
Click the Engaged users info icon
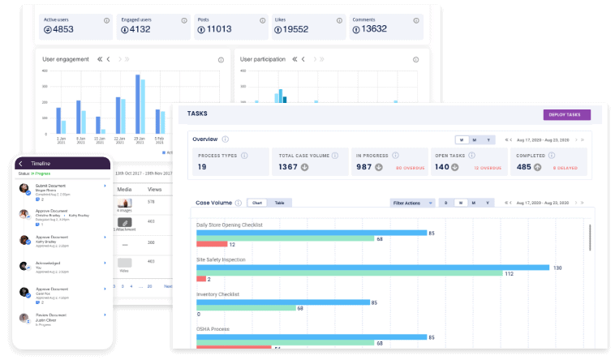(x=184, y=20)
